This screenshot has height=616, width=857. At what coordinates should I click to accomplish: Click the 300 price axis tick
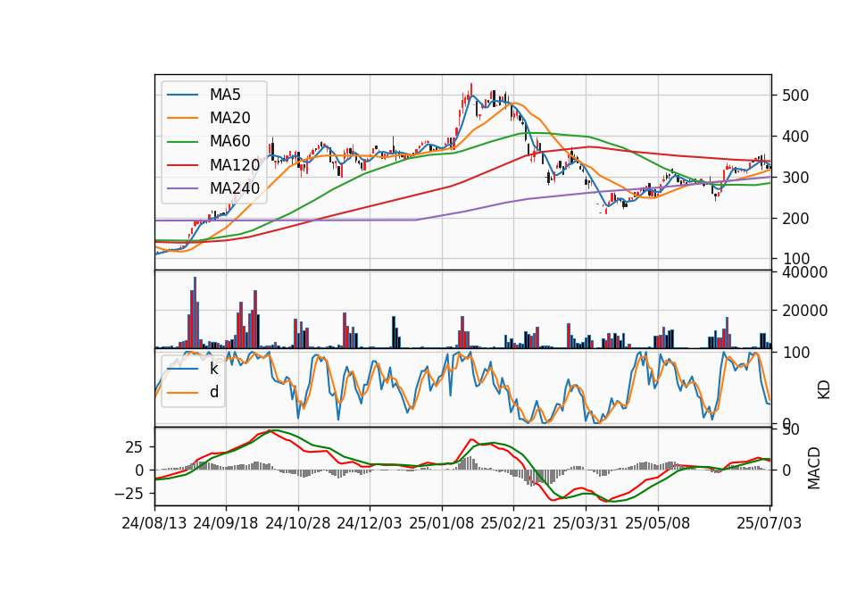coord(795,178)
